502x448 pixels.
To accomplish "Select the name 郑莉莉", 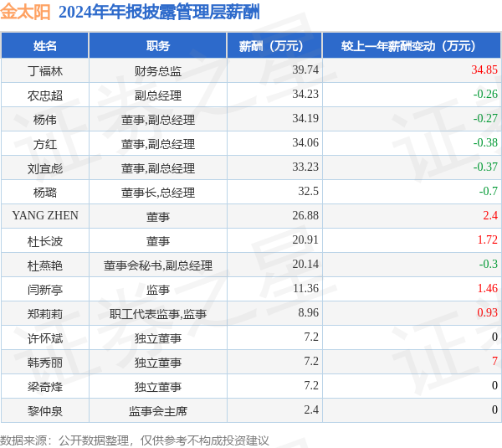I will (x=45, y=314).
